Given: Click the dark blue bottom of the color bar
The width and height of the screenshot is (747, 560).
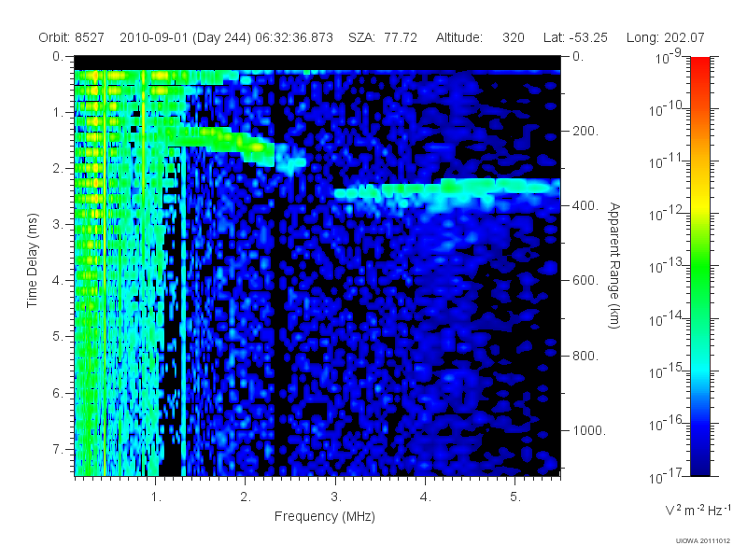Looking at the screenshot, I should (x=699, y=467).
